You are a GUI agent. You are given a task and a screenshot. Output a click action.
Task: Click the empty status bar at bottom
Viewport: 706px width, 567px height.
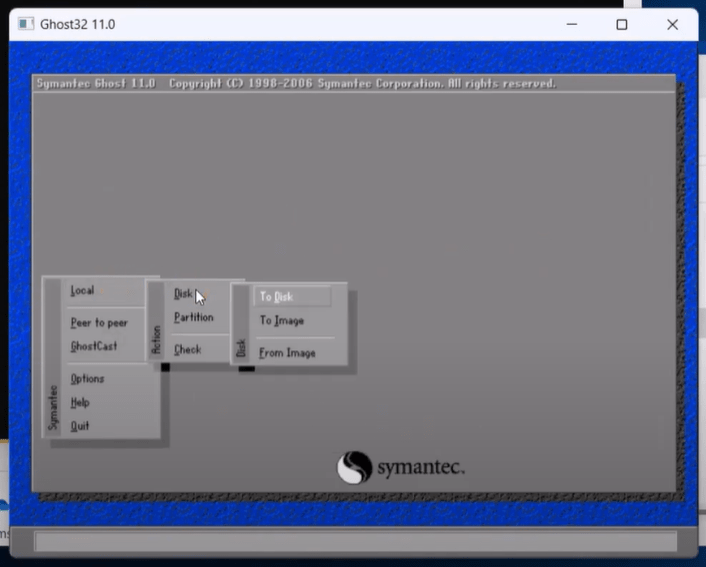[x=355, y=541]
